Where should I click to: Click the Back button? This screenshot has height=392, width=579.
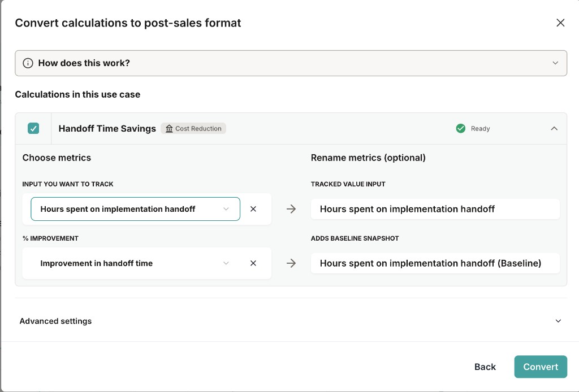point(485,367)
